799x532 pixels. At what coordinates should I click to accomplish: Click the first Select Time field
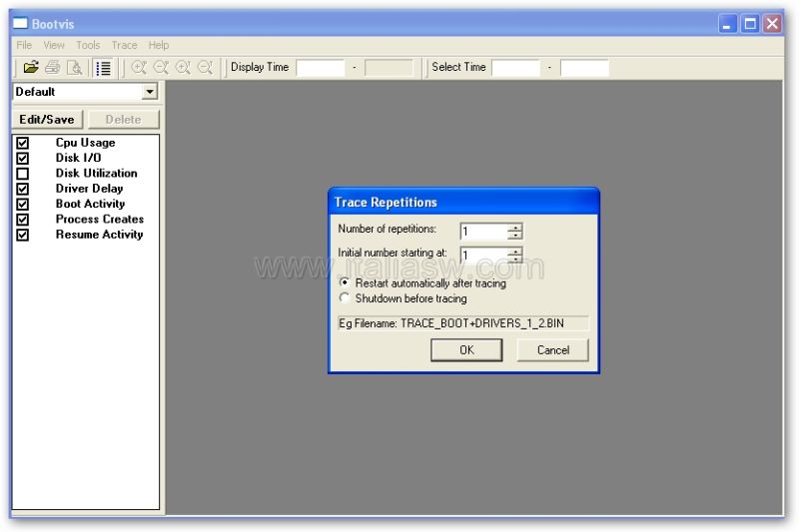[x=515, y=68]
